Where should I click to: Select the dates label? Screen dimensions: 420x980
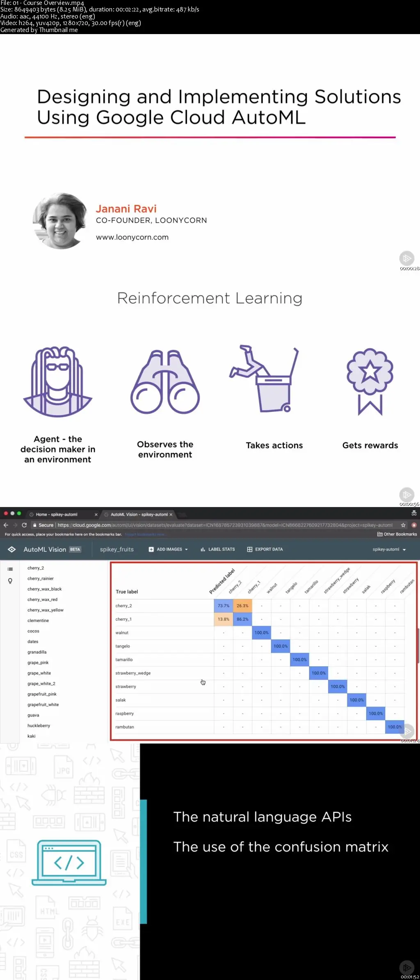tap(33, 642)
